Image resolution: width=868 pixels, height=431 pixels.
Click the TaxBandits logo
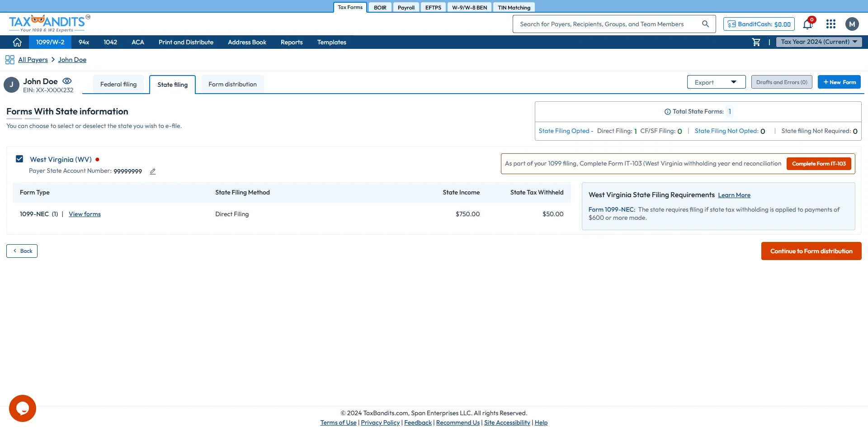coord(49,24)
